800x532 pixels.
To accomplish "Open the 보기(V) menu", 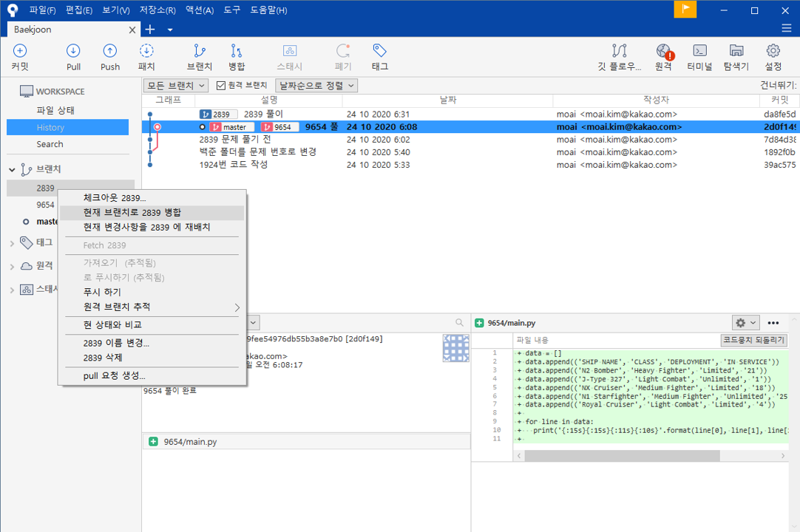I will click(116, 10).
